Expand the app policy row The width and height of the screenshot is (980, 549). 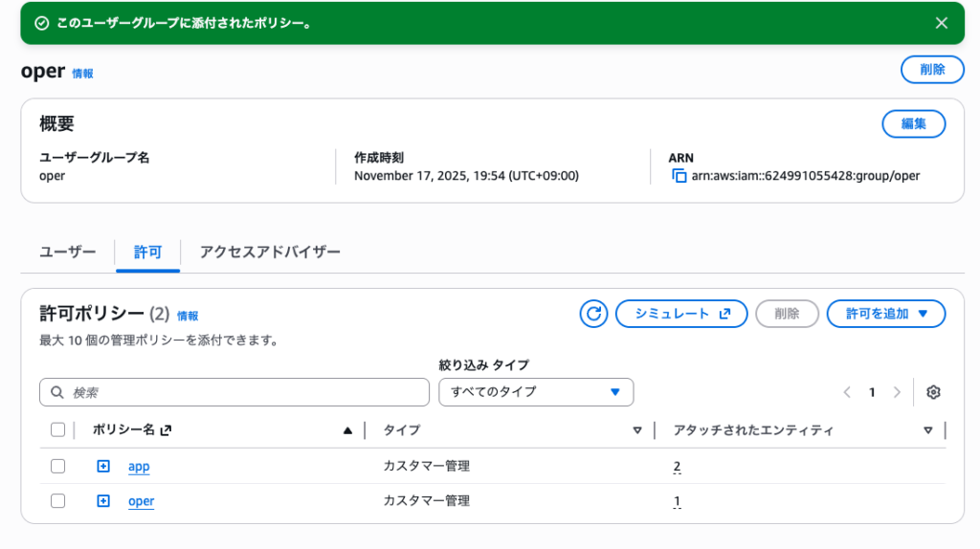103,467
